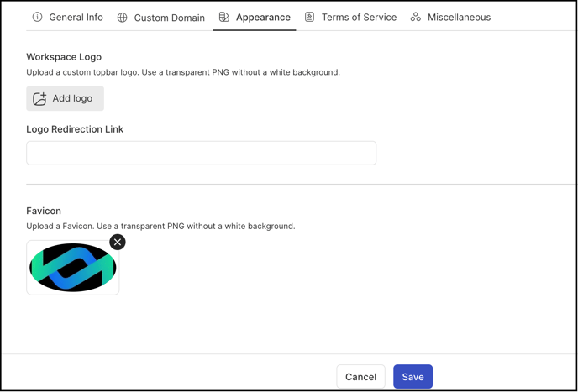The height and width of the screenshot is (392, 578).
Task: Click the Workspace Logo heading
Action: pos(64,57)
